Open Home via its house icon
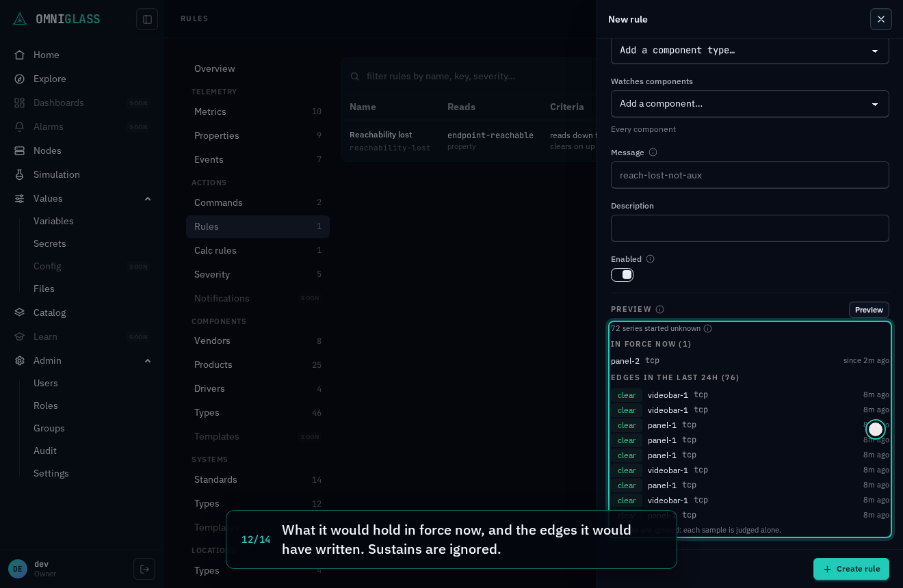Viewport: 903px width, 588px height. (20, 55)
